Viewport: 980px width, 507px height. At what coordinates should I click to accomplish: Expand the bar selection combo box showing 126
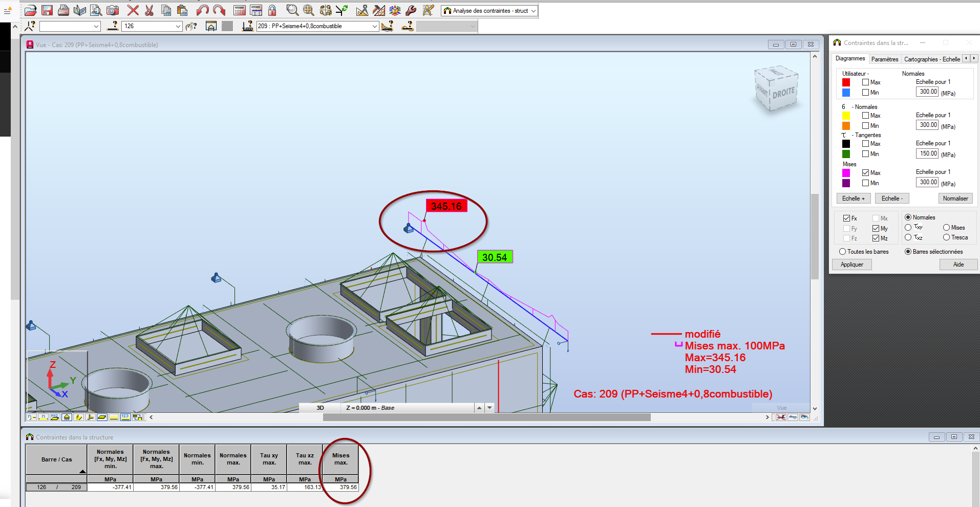pos(179,26)
